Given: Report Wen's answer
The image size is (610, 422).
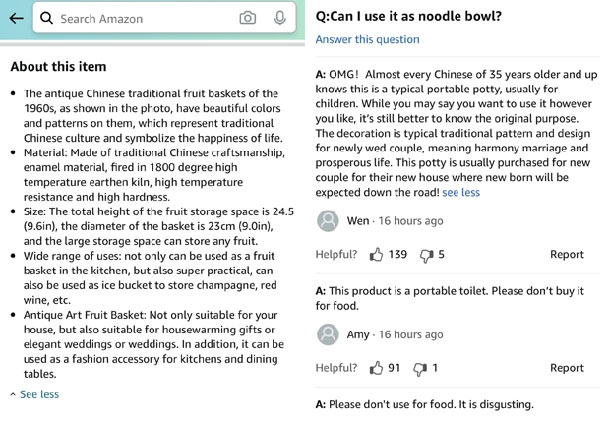Looking at the screenshot, I should (567, 255).
